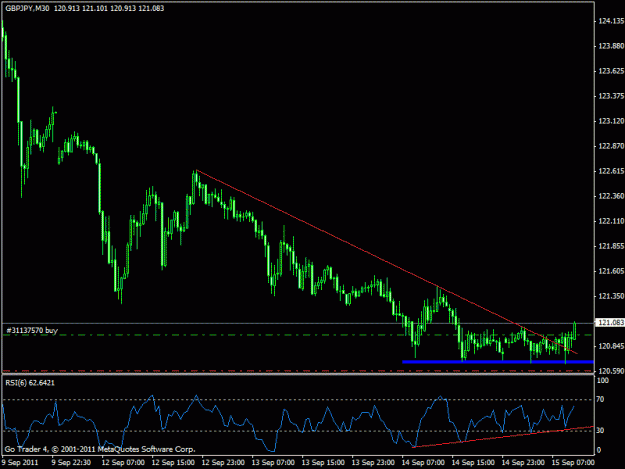The height and width of the screenshot is (469, 625).
Task: Click the current price tag 121.083
Action: point(610,322)
